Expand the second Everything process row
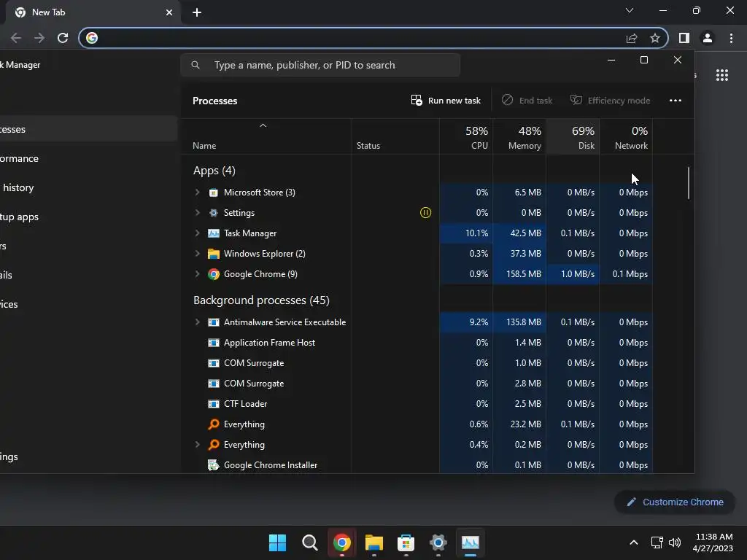Screen dimensions: 747x560 tap(197, 445)
